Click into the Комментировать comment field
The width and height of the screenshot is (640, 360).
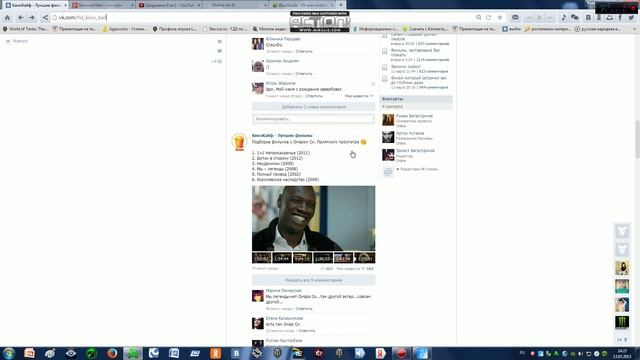coord(313,119)
